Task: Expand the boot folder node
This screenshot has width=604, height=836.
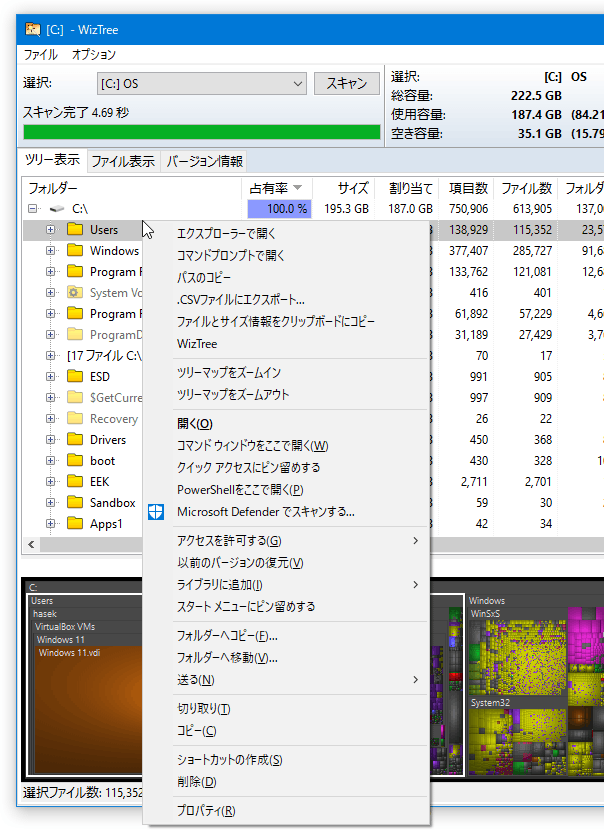Action: tap(50, 461)
